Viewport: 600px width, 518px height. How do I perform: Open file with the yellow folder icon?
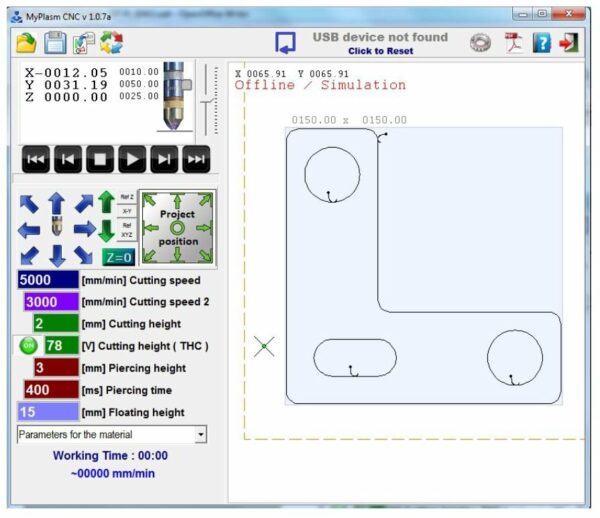[26, 43]
